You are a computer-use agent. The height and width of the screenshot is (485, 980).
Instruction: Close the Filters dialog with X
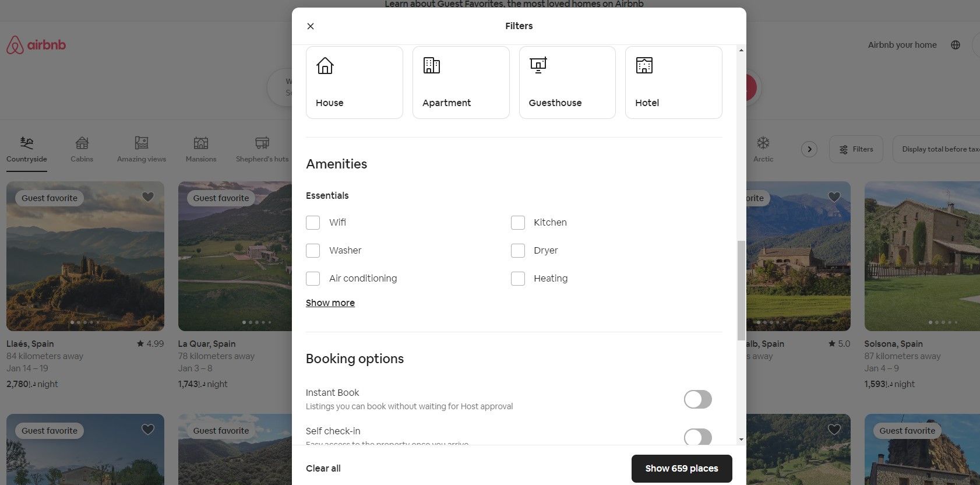click(311, 26)
